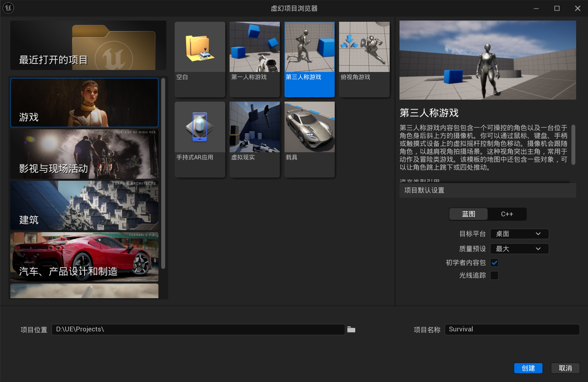Switch project type to 蓝图
The height and width of the screenshot is (382, 588).
469,214
